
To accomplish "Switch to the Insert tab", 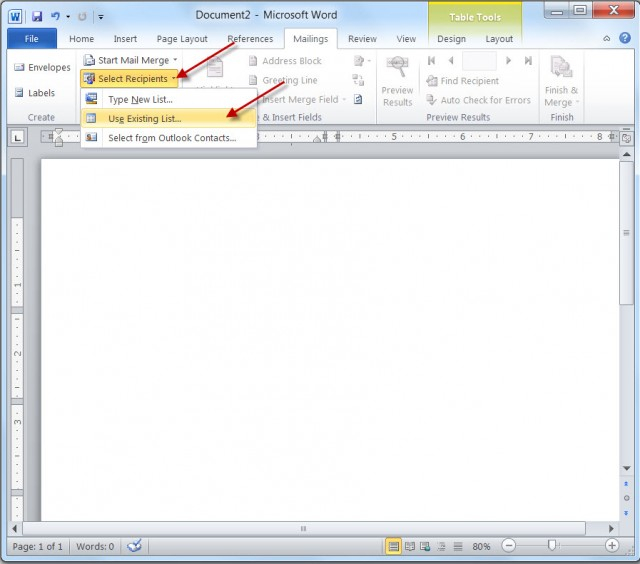I will 125,39.
